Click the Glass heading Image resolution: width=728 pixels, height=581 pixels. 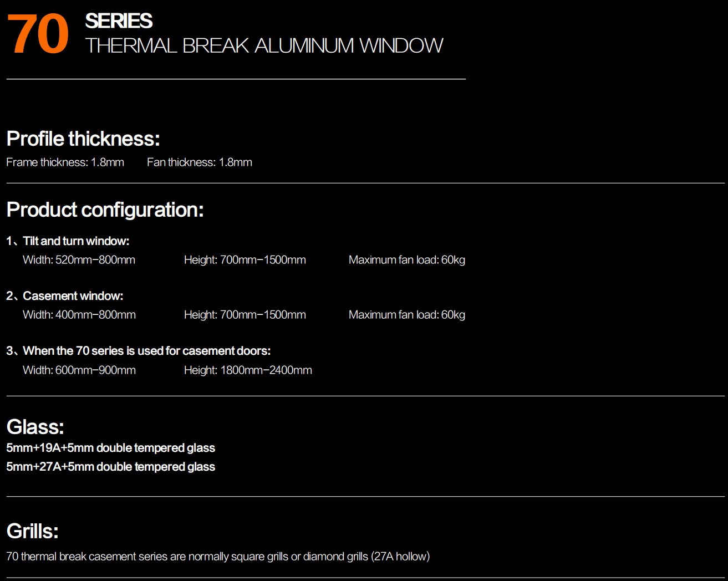[35, 427]
